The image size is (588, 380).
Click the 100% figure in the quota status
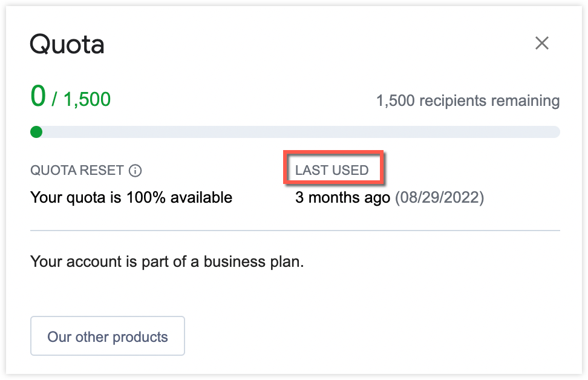[x=143, y=197]
